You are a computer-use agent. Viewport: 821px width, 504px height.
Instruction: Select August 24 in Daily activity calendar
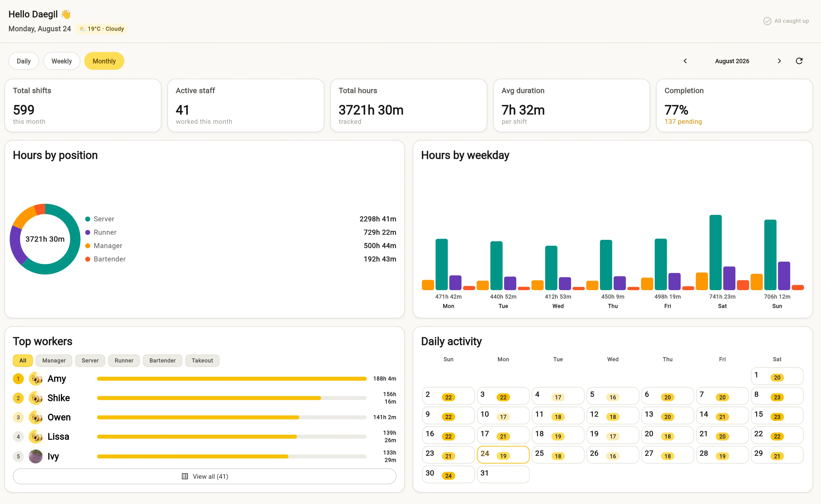(x=503, y=455)
